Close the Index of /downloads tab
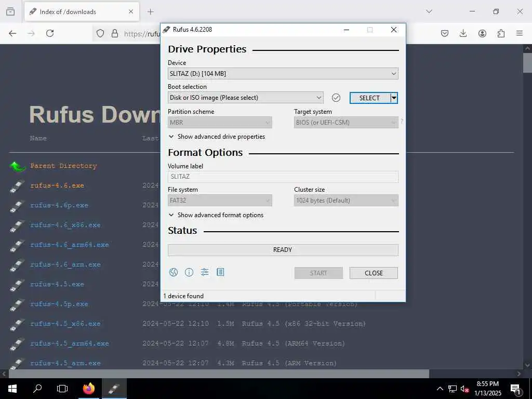 pyautogui.click(x=131, y=12)
